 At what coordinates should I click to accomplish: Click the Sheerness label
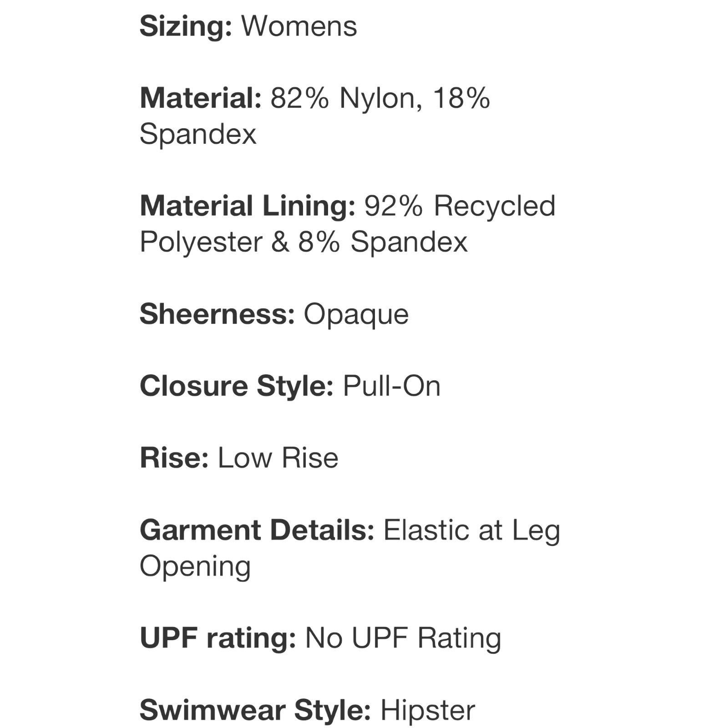point(217,314)
